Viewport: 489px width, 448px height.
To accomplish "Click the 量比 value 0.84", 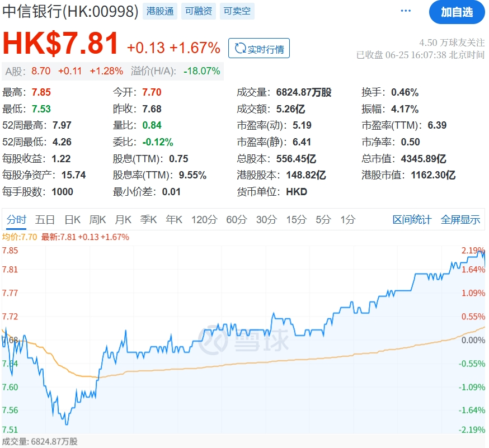I will pos(152,125).
